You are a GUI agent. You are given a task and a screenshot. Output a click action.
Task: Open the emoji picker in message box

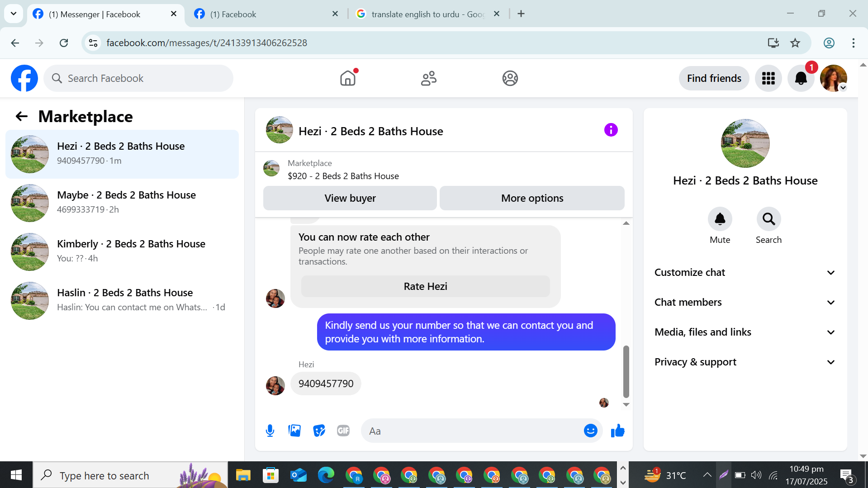tap(590, 431)
